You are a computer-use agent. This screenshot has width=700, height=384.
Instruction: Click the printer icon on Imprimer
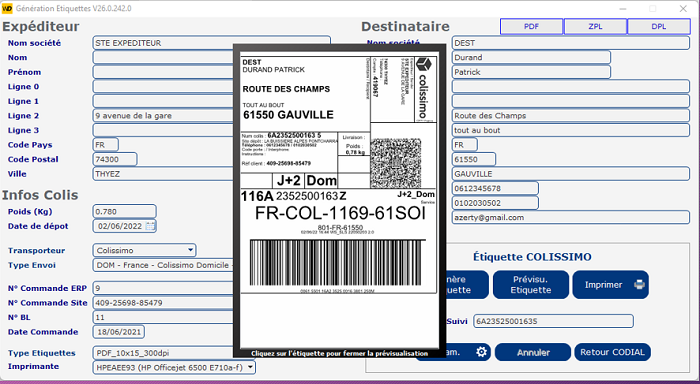pyautogui.click(x=639, y=284)
